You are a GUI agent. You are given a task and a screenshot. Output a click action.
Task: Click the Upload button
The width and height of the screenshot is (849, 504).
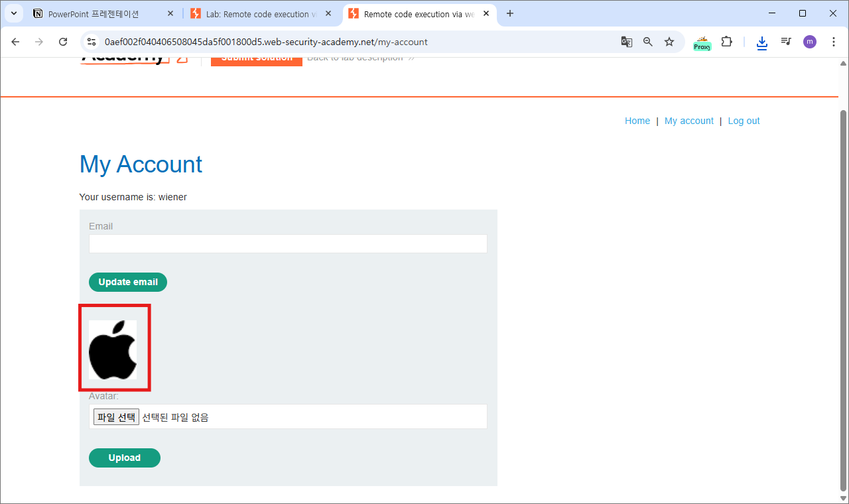[125, 458]
